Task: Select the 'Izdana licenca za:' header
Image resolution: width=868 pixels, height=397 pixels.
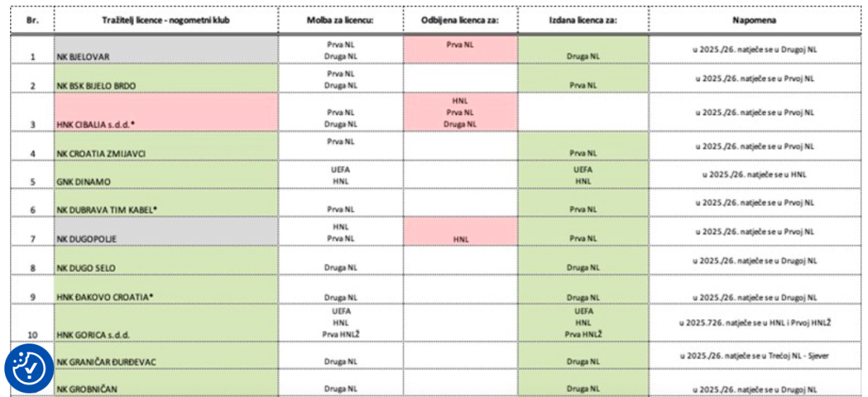Action: (583, 20)
